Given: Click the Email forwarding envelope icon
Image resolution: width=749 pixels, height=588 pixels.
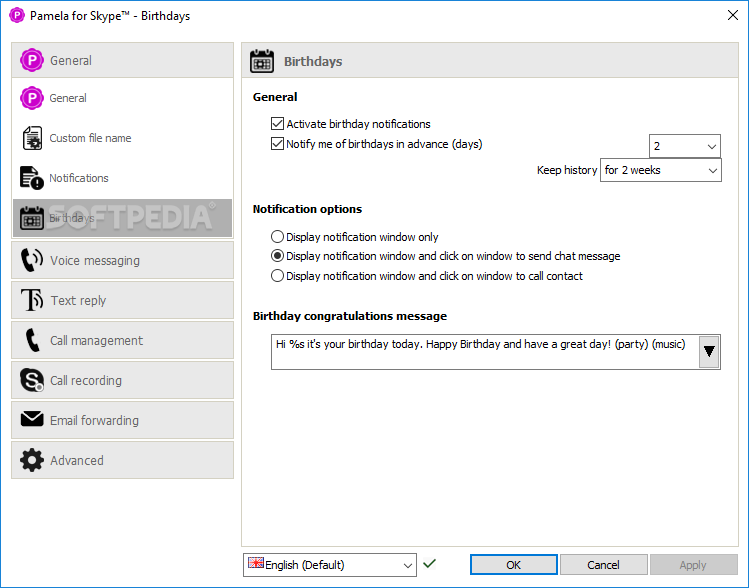Looking at the screenshot, I should (32, 419).
